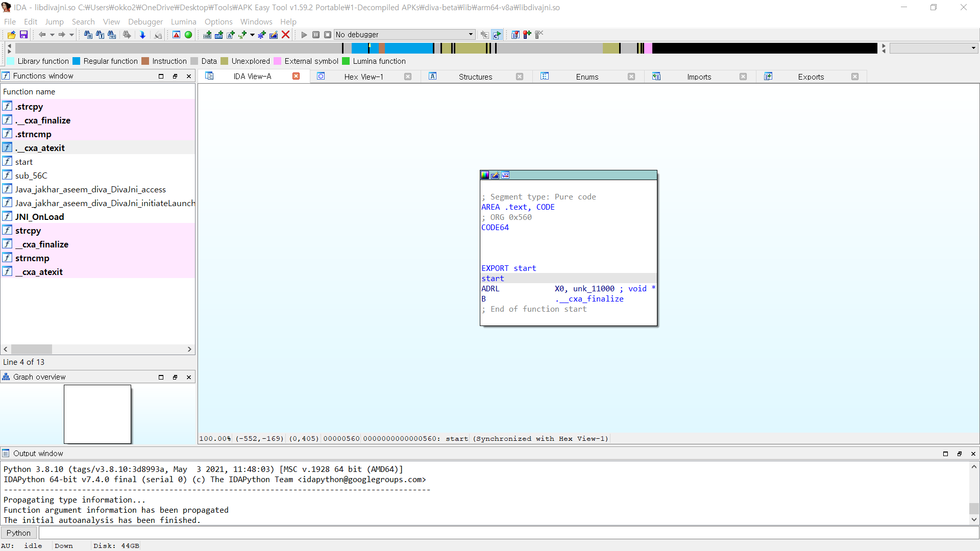Click the blue down arrow jump icon
This screenshot has width=980, height=551.
click(142, 35)
